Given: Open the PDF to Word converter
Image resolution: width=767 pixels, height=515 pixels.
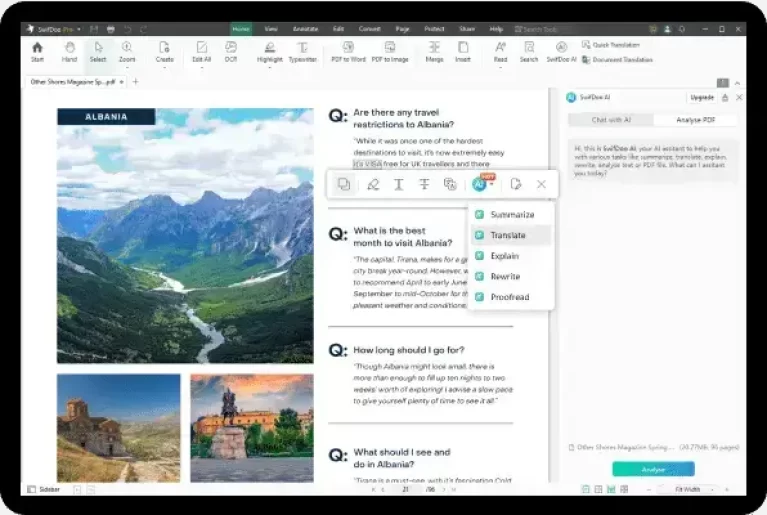Looking at the screenshot, I should coord(348,50).
